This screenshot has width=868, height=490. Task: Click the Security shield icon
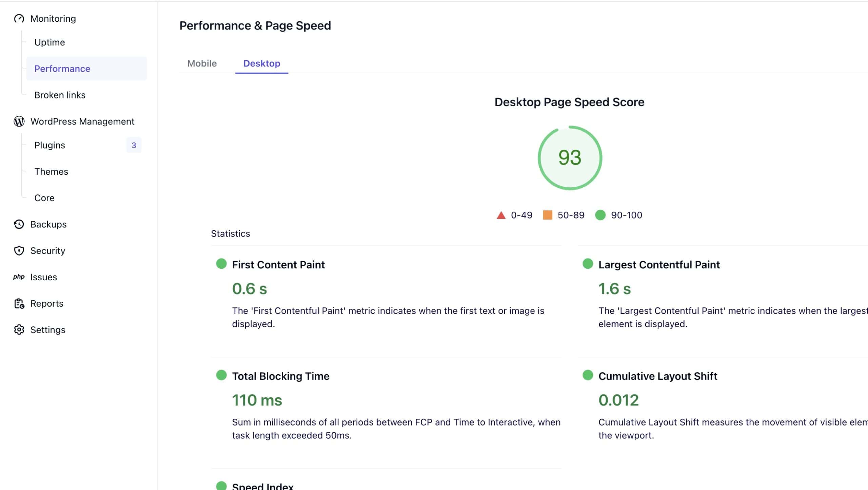pos(19,250)
